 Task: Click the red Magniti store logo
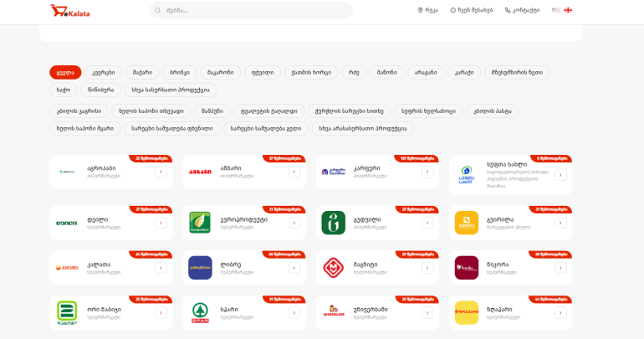click(333, 268)
